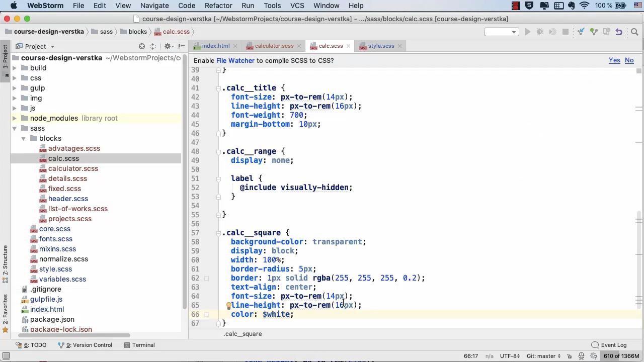This screenshot has width=644, height=362.
Task: Click the Scroll from Source target icon
Action: [142, 46]
